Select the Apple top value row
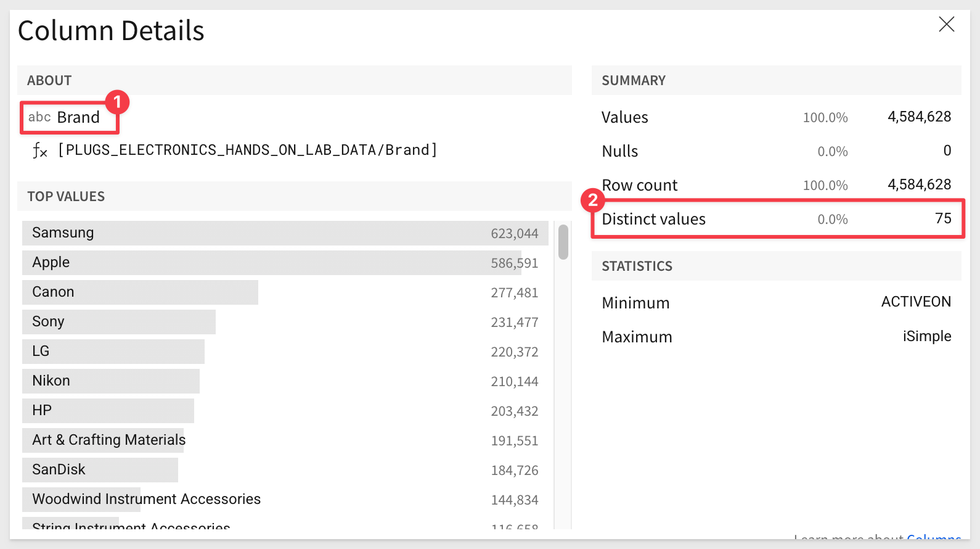The image size is (980, 549). pos(285,263)
